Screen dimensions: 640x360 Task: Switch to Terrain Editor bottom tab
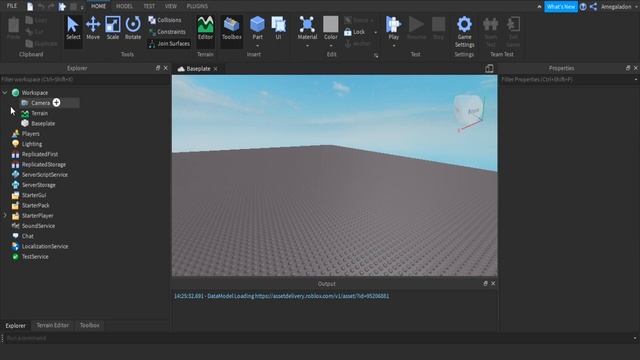coord(53,325)
